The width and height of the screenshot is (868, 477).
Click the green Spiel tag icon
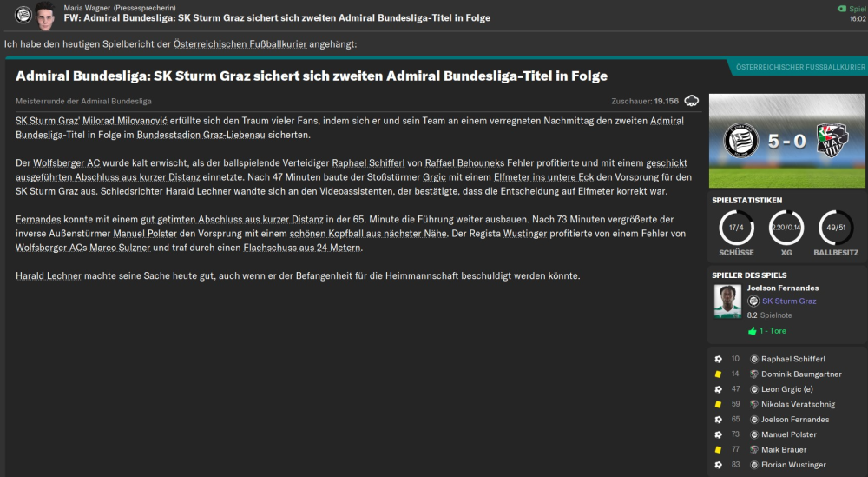[x=840, y=8]
